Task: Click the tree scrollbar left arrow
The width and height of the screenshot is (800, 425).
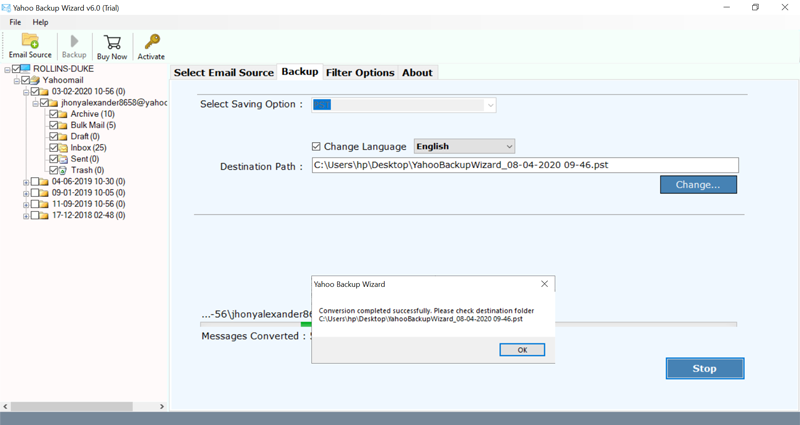Action: click(6, 407)
